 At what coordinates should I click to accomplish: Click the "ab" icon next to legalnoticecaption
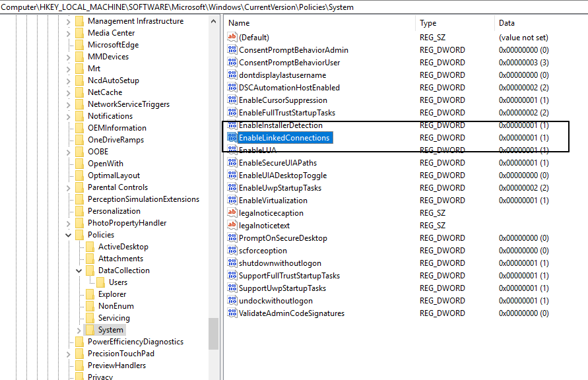coord(234,212)
